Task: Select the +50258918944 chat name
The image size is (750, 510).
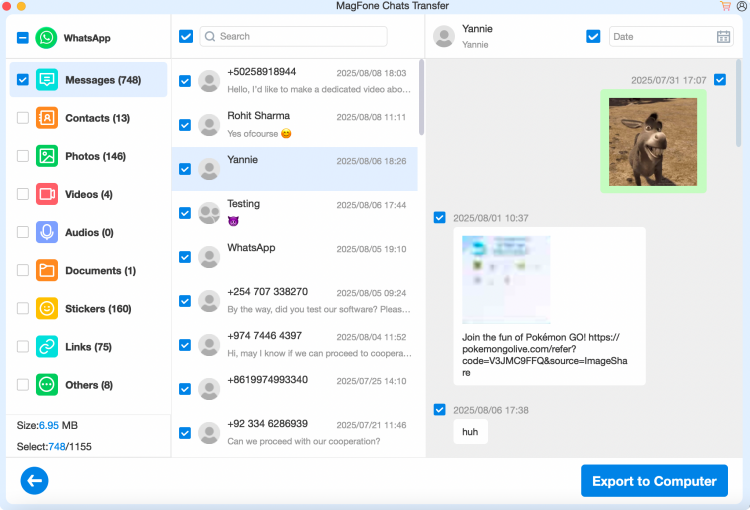Action: click(262, 72)
